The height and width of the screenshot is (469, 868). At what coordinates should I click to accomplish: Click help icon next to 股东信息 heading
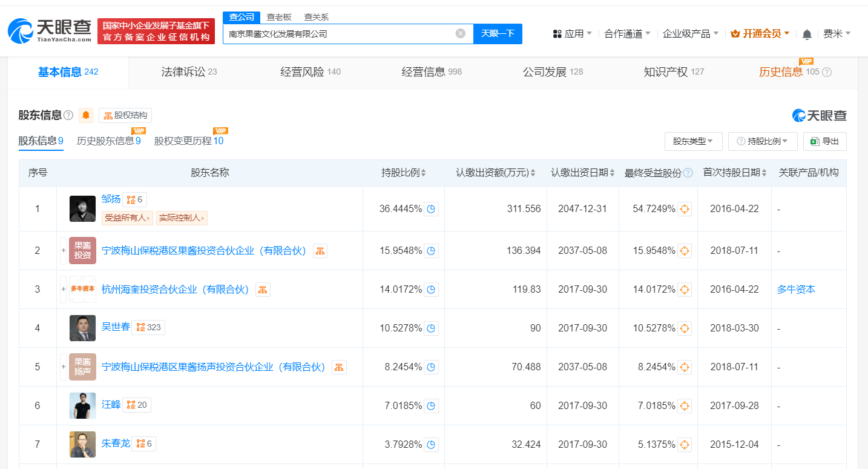coord(68,115)
